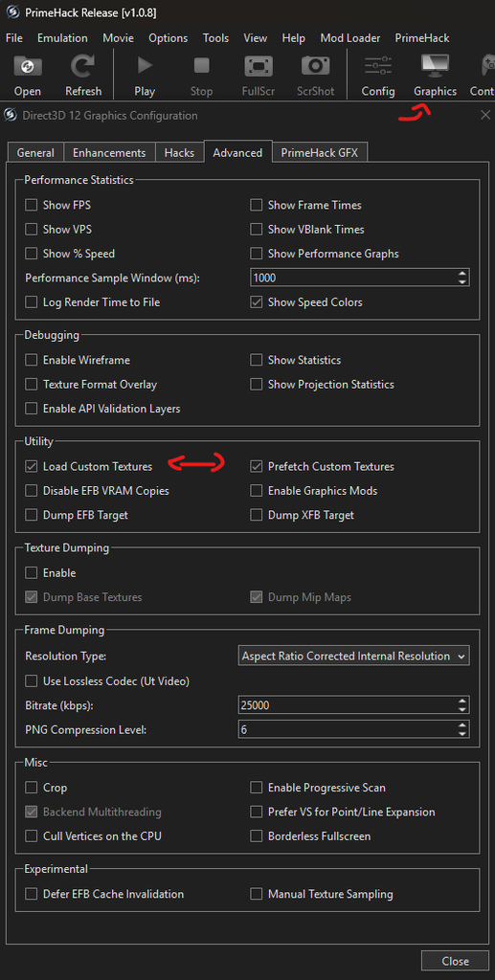Switch to the General tab

tap(35, 152)
